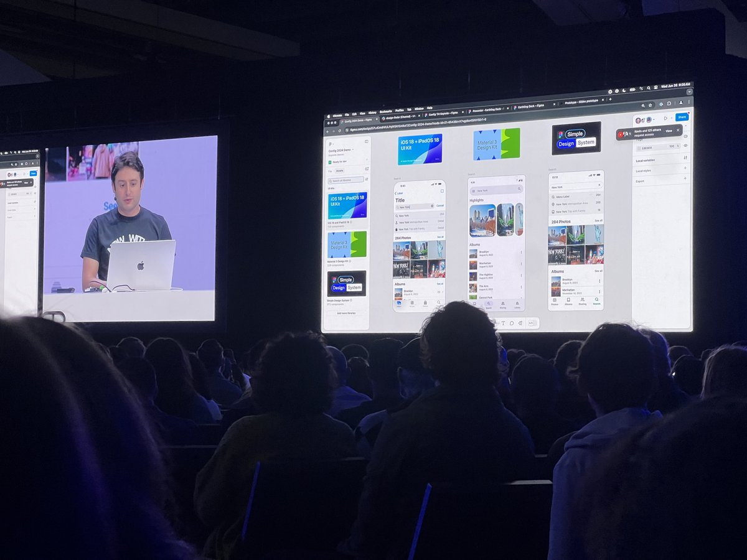Open the assets filter settings icon
This screenshot has height=560, width=747.
(366, 179)
